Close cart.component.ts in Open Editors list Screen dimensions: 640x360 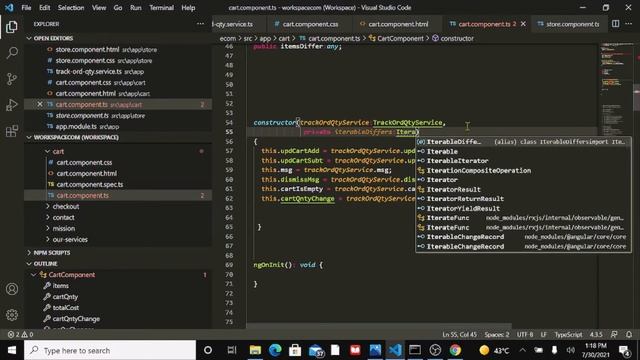[x=40, y=104]
